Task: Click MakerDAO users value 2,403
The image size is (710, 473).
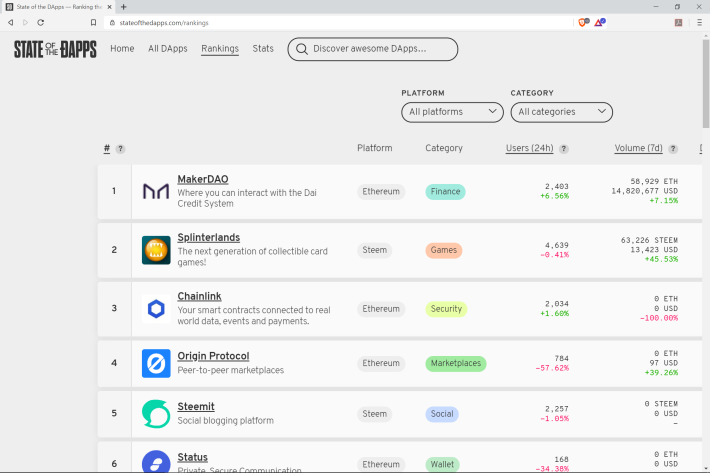Action: point(556,186)
